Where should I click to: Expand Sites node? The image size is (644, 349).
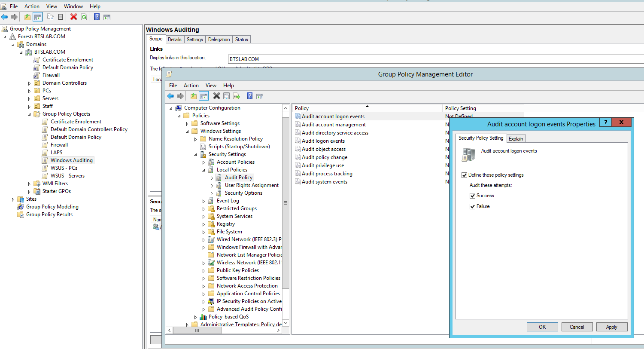click(x=13, y=199)
